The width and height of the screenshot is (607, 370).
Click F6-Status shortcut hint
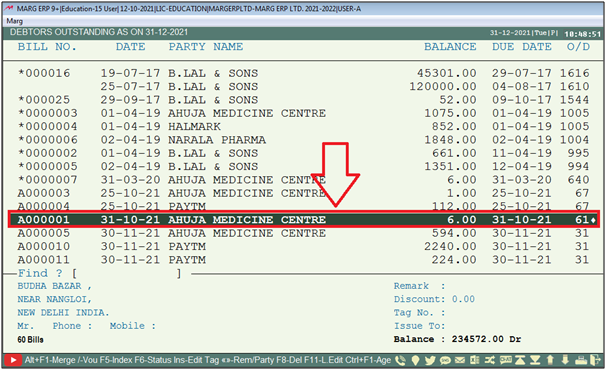point(153,360)
